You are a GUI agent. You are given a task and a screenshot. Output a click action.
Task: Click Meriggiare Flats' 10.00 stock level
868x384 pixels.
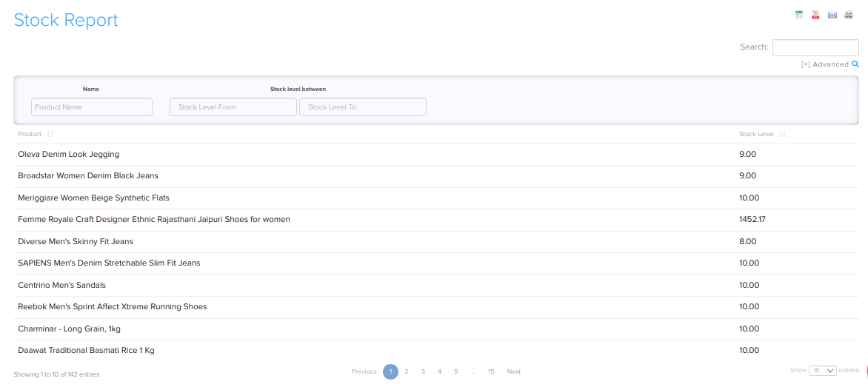coord(749,198)
